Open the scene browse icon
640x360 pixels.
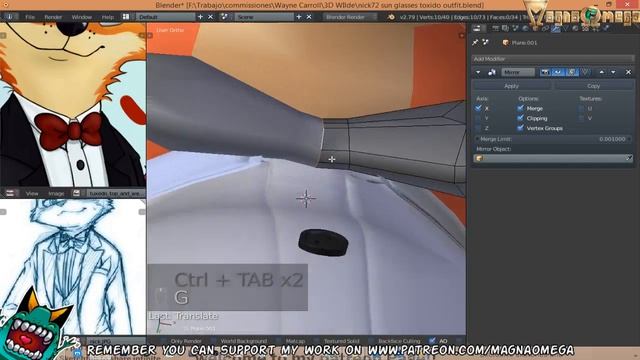click(x=224, y=17)
